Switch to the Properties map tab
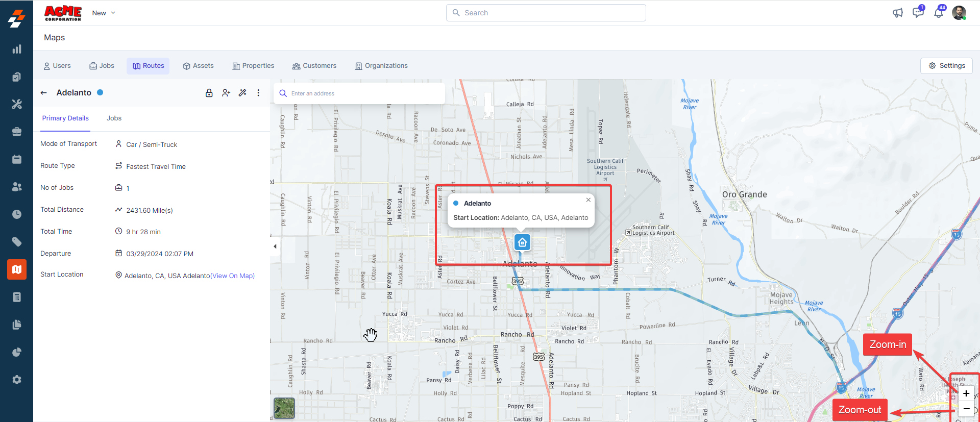Image resolution: width=980 pixels, height=422 pixels. pyautogui.click(x=253, y=66)
